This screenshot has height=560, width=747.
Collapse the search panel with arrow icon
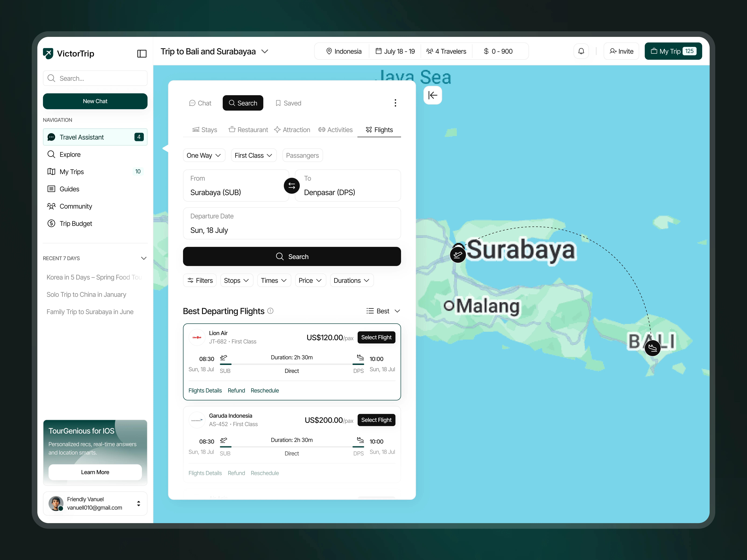(433, 95)
